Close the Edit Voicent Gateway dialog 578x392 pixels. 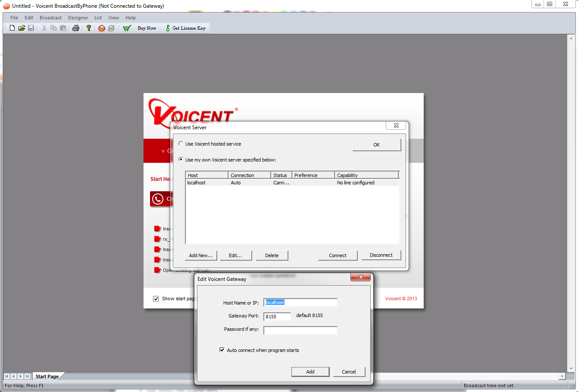tap(360, 277)
